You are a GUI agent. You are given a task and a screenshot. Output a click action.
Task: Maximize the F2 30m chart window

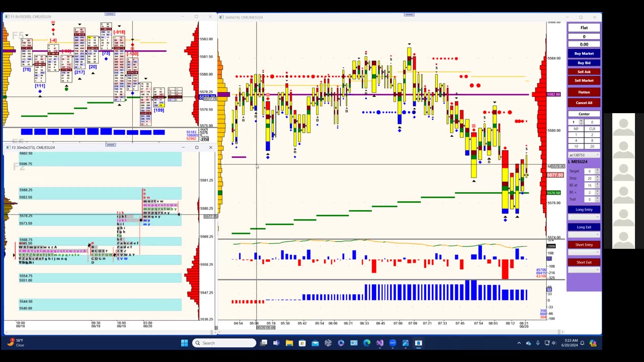pos(197,147)
